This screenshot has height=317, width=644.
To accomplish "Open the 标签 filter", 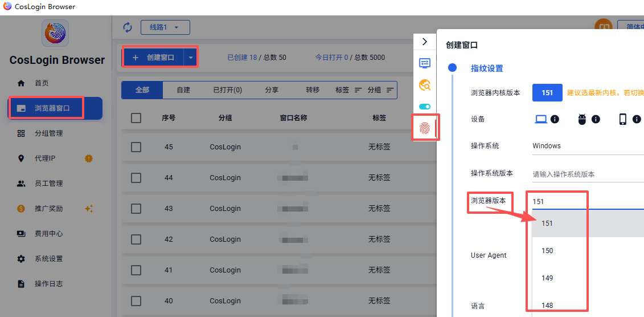I will [348, 90].
